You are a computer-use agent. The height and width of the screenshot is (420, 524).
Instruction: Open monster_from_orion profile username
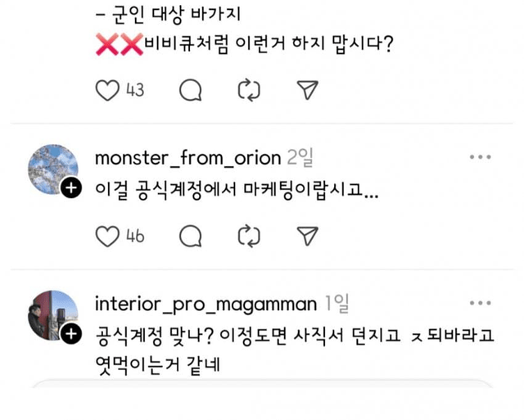point(187,157)
